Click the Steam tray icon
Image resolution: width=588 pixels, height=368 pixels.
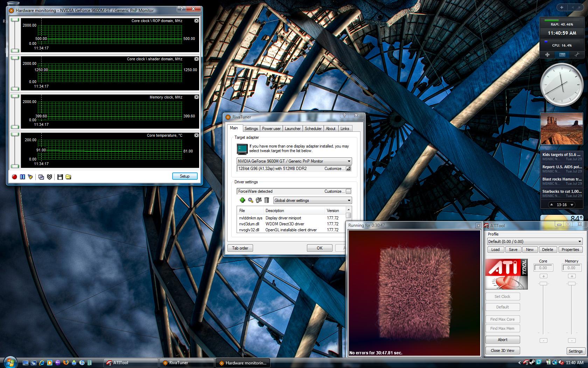(x=532, y=362)
